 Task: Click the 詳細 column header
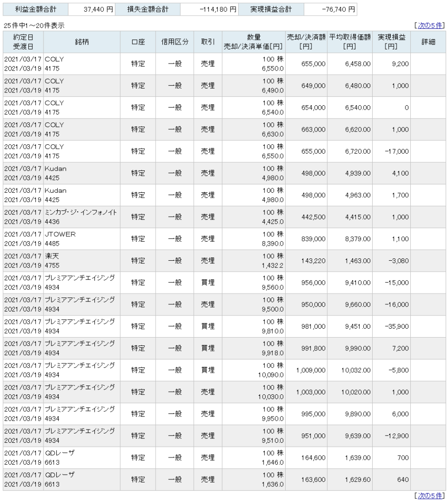click(428, 42)
